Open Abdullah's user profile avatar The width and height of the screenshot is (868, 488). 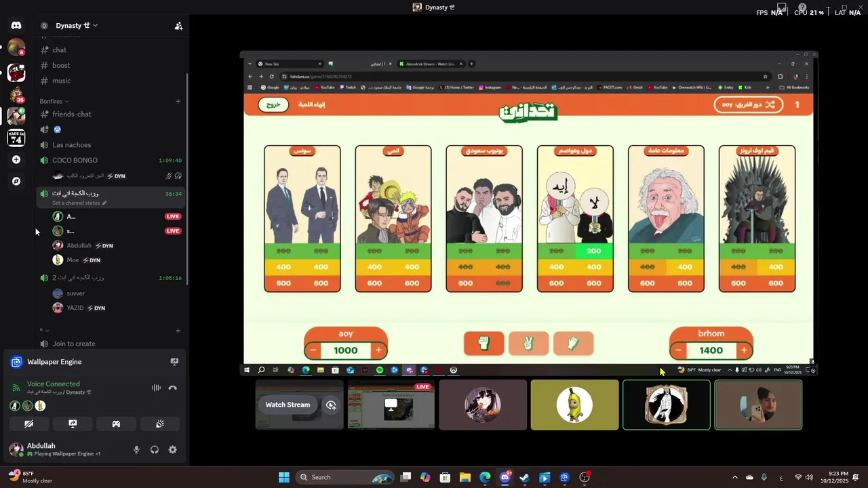click(16, 449)
